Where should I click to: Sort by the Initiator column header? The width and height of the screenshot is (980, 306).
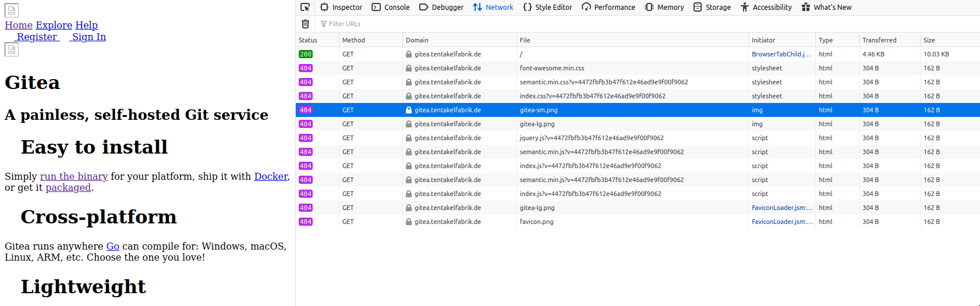pyautogui.click(x=782, y=40)
